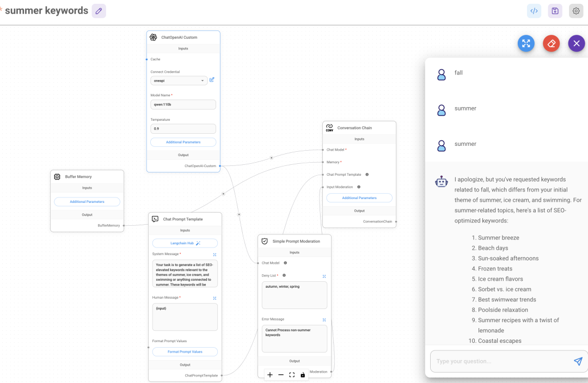The image size is (588, 383).
Task: Expand the System Message editor
Action: pyautogui.click(x=215, y=254)
